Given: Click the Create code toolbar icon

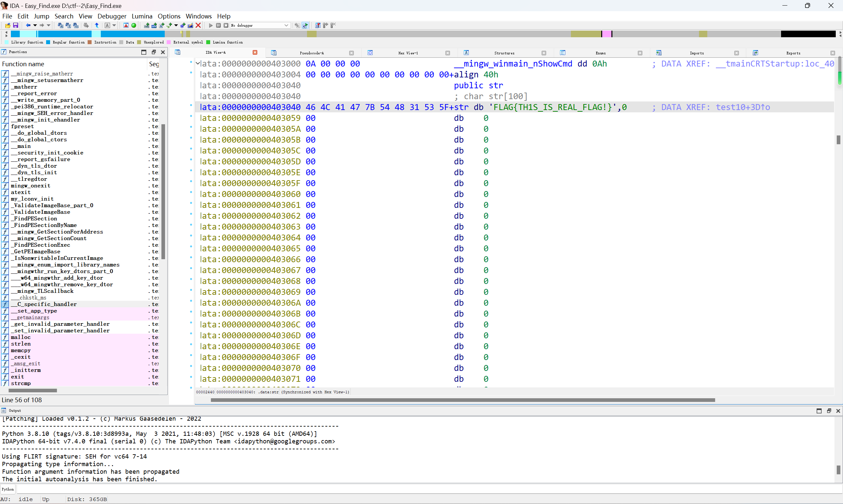Looking at the screenshot, I should [x=147, y=25].
